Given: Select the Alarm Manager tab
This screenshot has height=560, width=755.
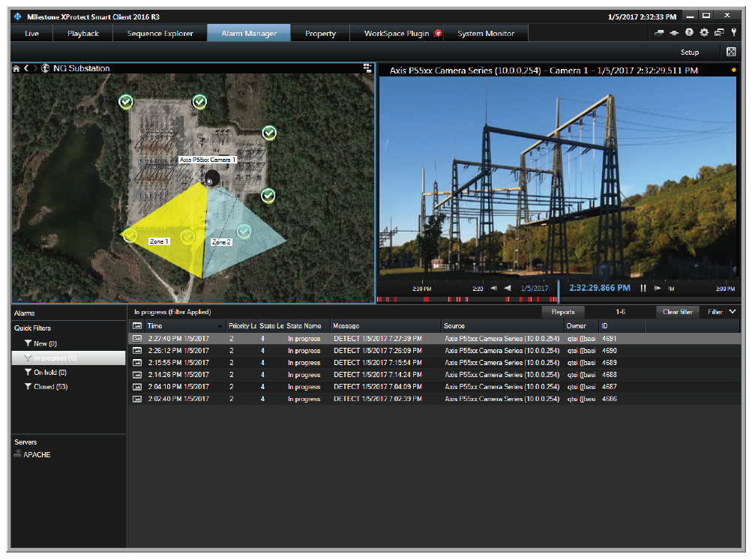Looking at the screenshot, I should (x=249, y=33).
